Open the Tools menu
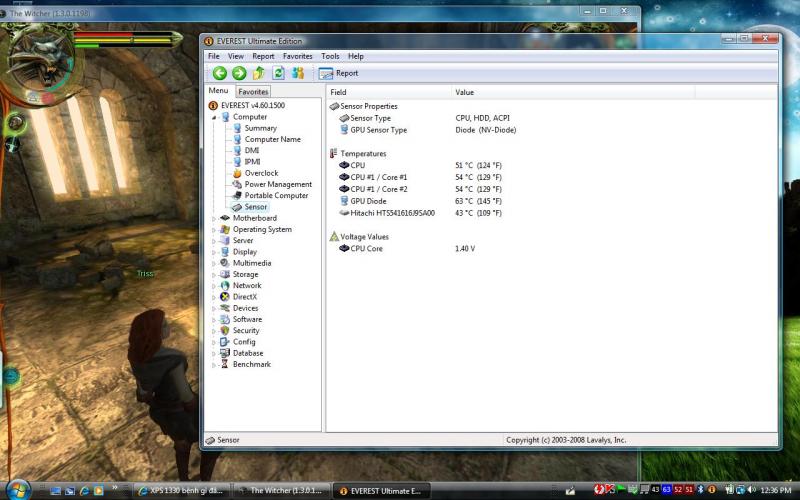 (x=330, y=56)
